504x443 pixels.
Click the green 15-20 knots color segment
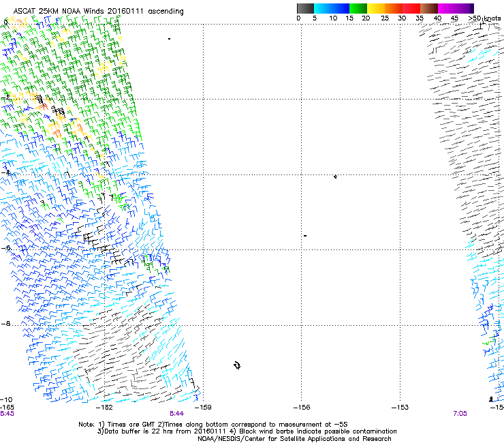tap(358, 8)
